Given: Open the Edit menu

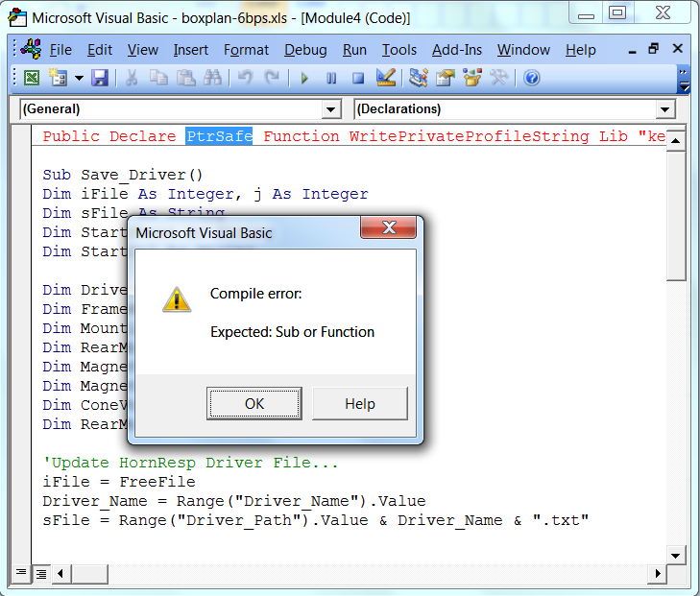Looking at the screenshot, I should point(100,50).
